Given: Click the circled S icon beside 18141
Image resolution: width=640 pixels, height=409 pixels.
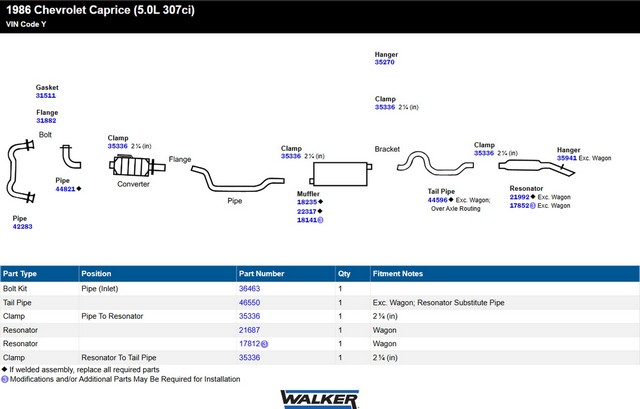Looking at the screenshot, I should click(320, 220).
